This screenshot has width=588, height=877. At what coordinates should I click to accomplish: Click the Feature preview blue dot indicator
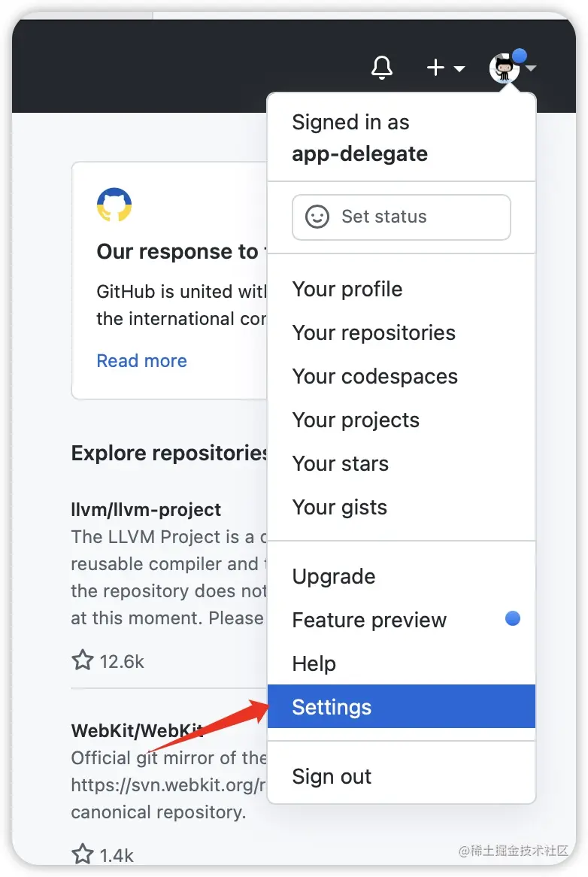[x=513, y=618]
